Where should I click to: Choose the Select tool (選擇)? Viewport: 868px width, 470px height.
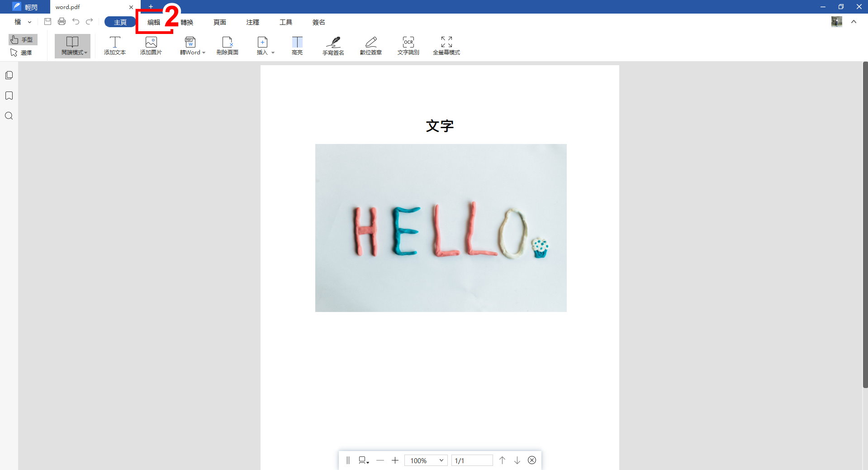pos(21,53)
